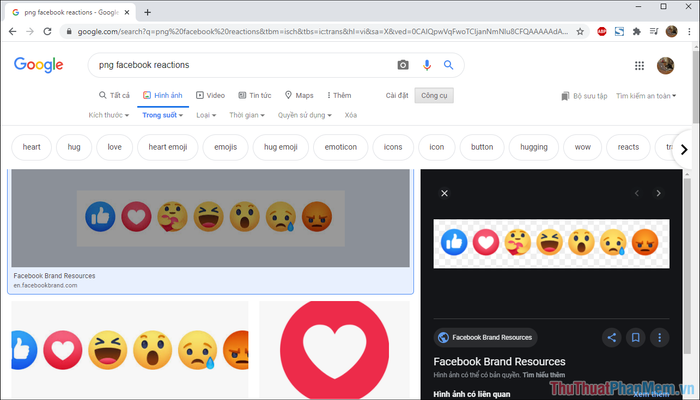Go to next image in preview panel
This screenshot has width=700, height=400.
point(658,193)
